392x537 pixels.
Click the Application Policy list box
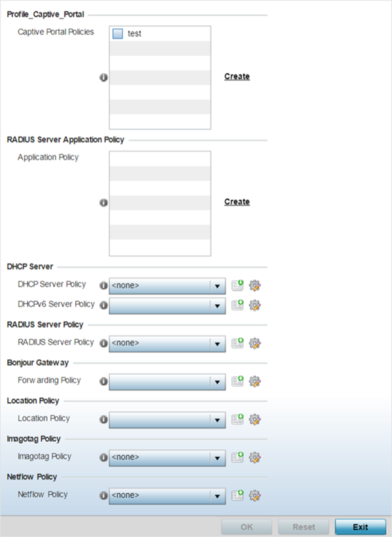coord(160,203)
